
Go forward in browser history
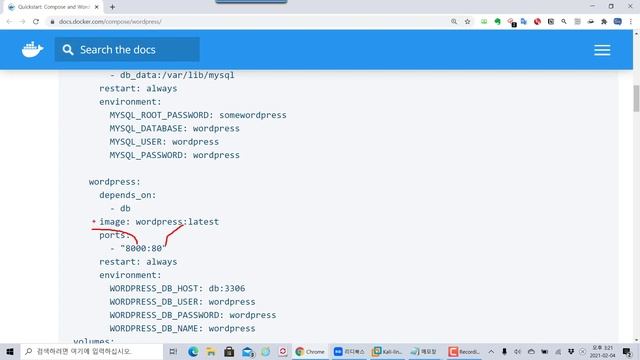pyautogui.click(x=22, y=21)
